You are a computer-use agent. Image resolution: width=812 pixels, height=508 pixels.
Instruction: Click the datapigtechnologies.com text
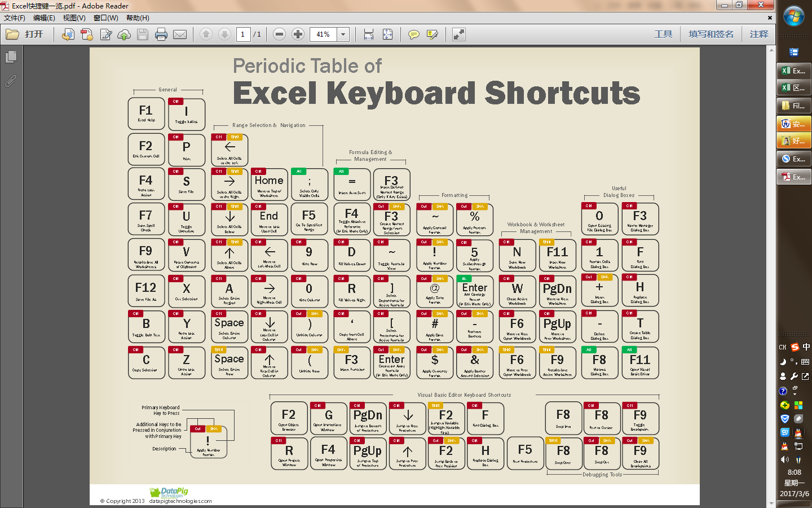[x=180, y=501]
